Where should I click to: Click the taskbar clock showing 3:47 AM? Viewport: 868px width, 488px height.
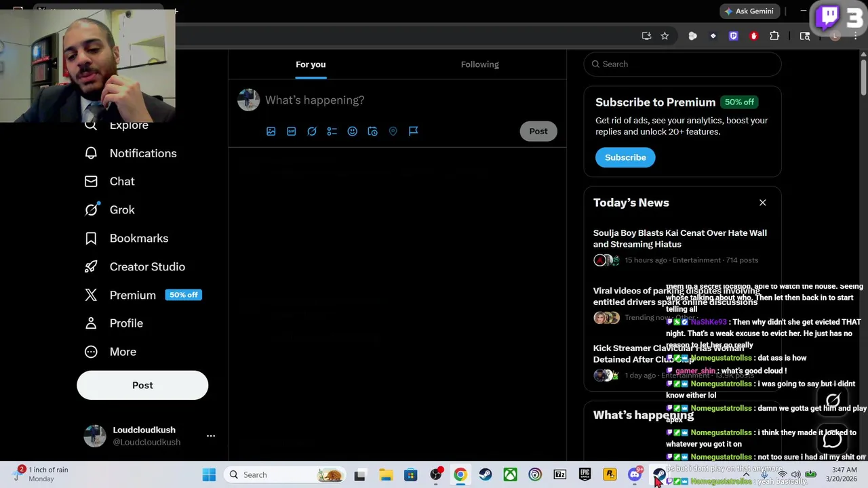[842, 474]
